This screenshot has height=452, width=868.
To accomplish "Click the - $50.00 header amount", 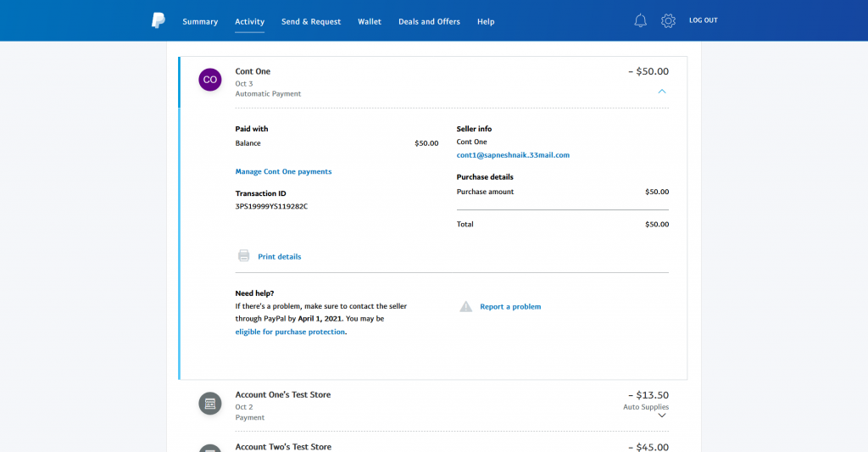I will point(648,71).
